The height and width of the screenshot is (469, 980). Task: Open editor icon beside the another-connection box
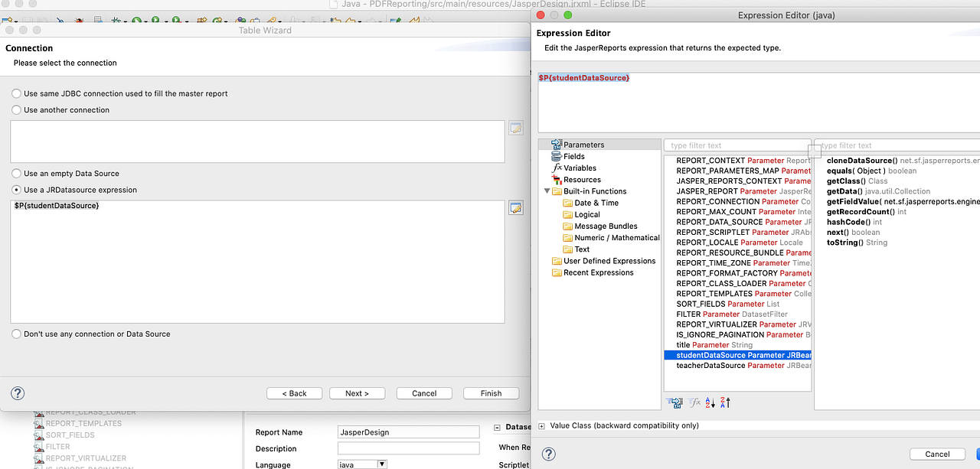pos(516,128)
